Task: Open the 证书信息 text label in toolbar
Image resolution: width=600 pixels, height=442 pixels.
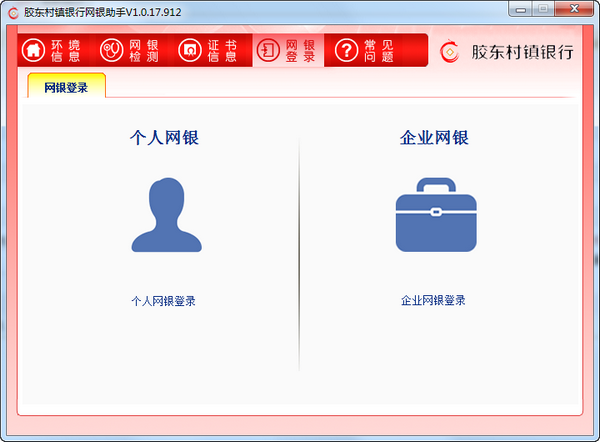Action: pyautogui.click(x=223, y=50)
